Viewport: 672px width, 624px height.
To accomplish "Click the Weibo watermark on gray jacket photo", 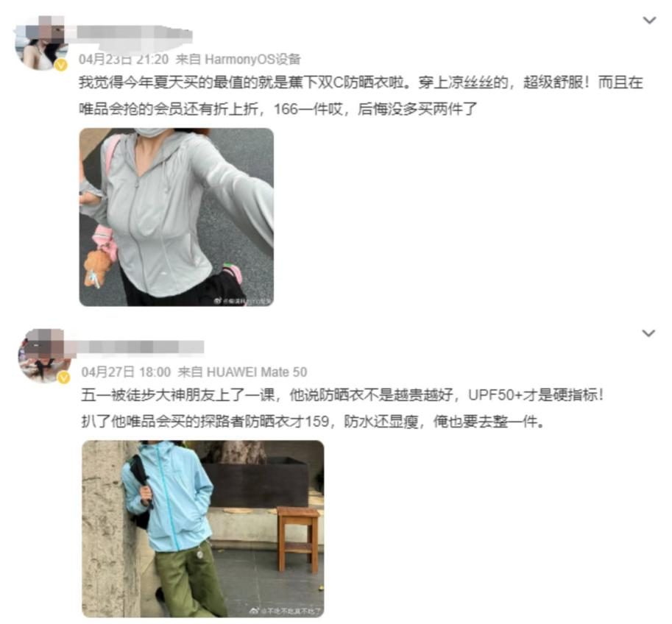I will [243, 301].
